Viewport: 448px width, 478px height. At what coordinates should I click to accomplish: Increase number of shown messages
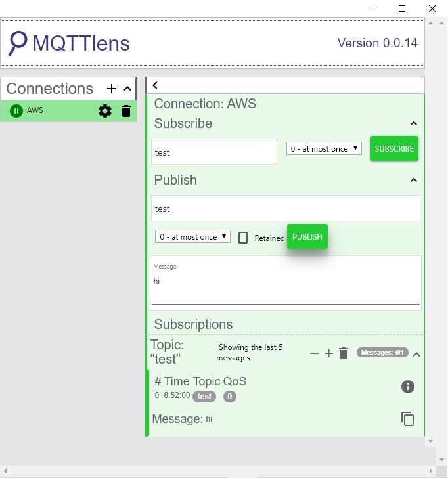tap(328, 353)
